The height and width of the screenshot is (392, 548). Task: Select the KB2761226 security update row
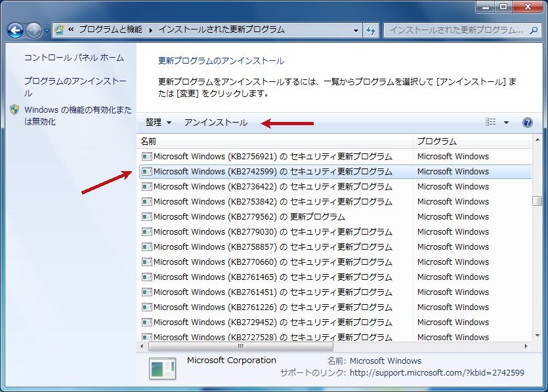335,307
